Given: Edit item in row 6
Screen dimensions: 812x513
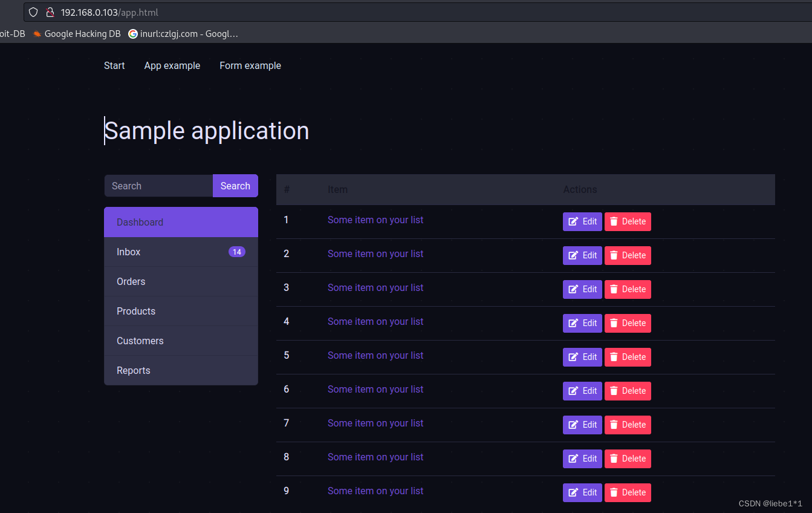Looking at the screenshot, I should click(582, 391).
